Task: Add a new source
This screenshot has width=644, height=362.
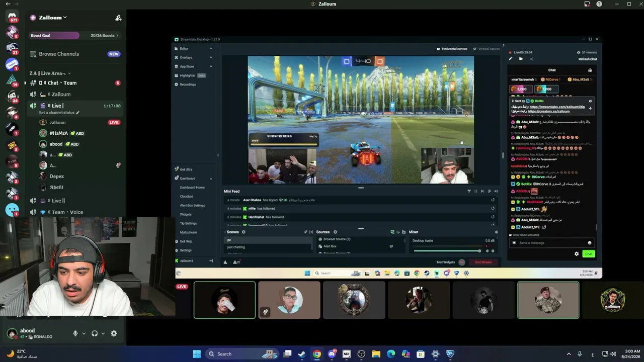Action: pos(335,232)
